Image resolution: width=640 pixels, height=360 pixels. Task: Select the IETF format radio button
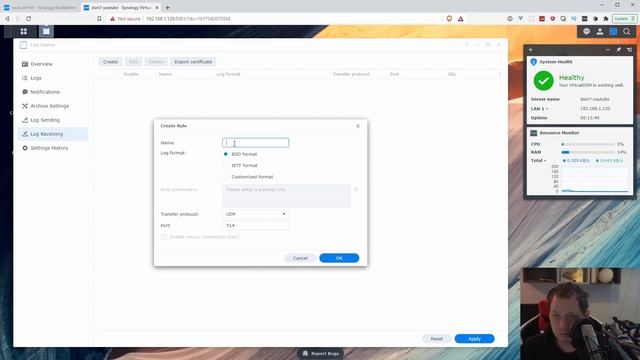pyautogui.click(x=226, y=166)
